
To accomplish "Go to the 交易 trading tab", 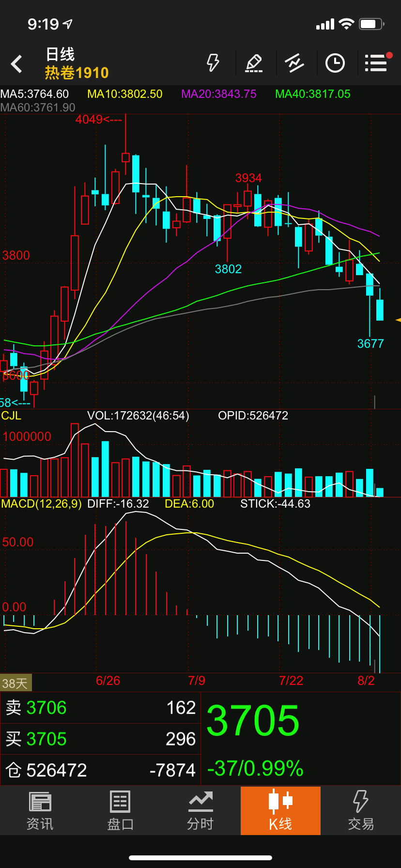I will [x=361, y=810].
